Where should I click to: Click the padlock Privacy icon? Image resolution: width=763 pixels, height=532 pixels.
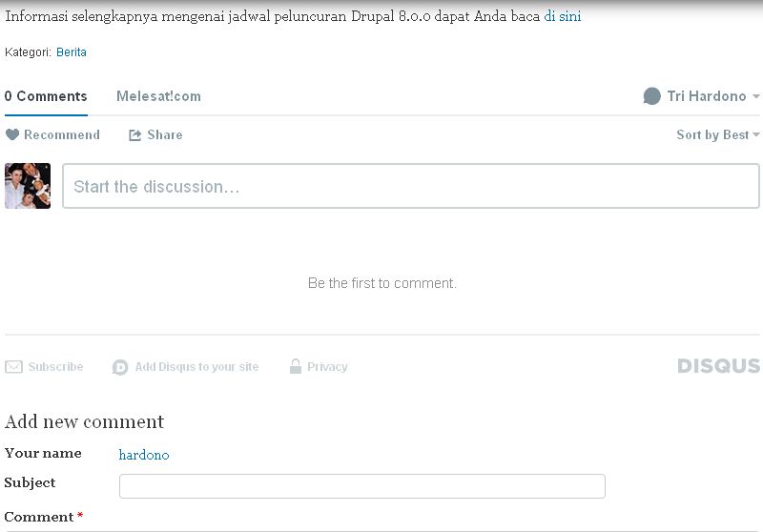coord(296,366)
